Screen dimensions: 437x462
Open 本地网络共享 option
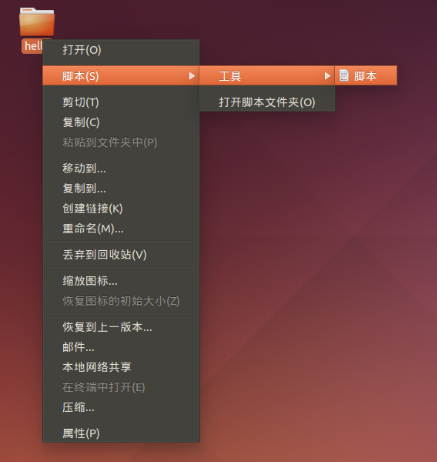tap(121, 367)
